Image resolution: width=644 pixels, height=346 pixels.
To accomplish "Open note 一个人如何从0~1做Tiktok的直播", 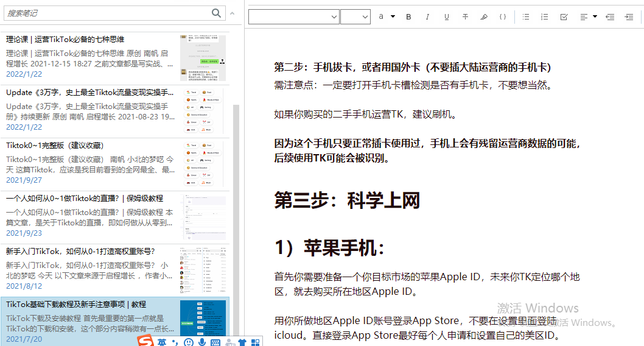I will click(115, 217).
